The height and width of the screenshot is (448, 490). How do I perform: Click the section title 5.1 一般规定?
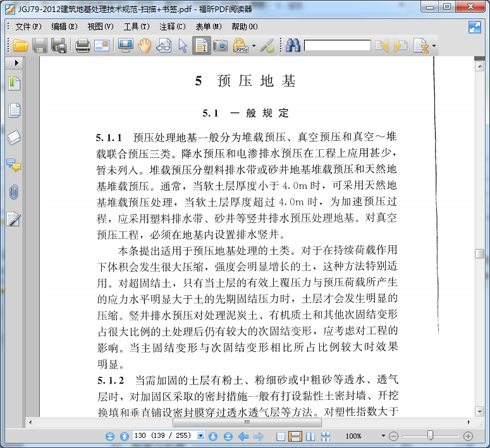point(245,112)
